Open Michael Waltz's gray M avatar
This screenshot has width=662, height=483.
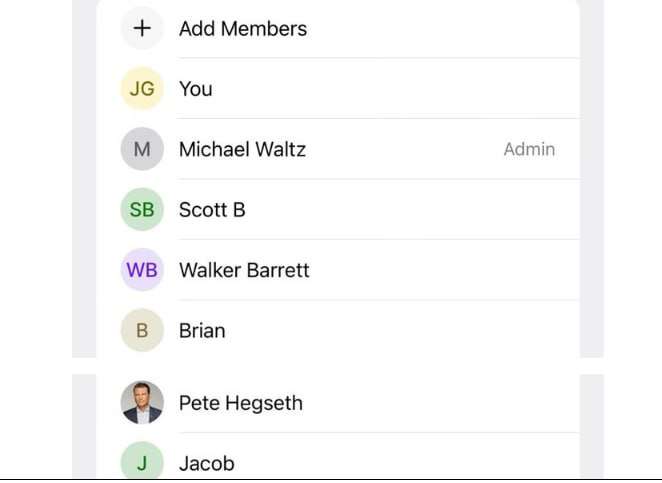tap(142, 149)
